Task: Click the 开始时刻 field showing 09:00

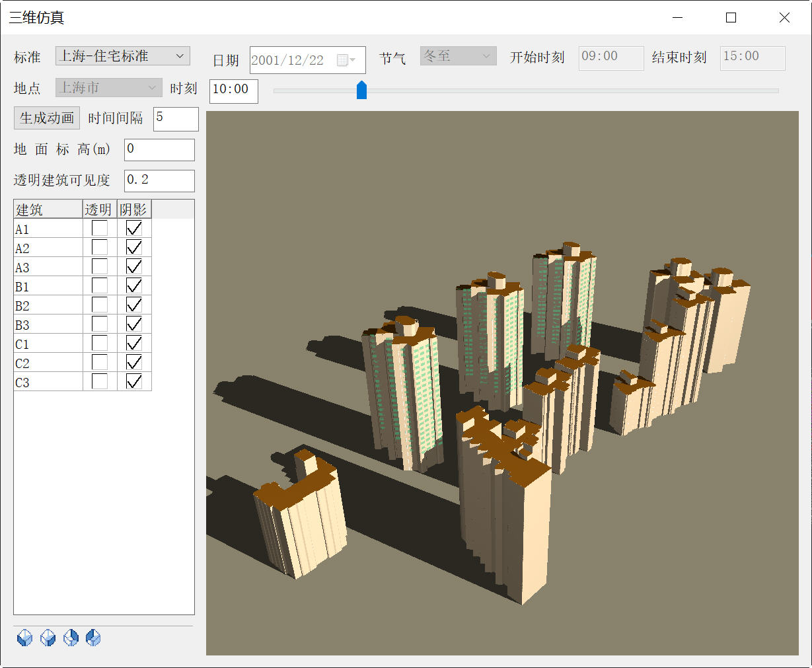Action: tap(611, 58)
